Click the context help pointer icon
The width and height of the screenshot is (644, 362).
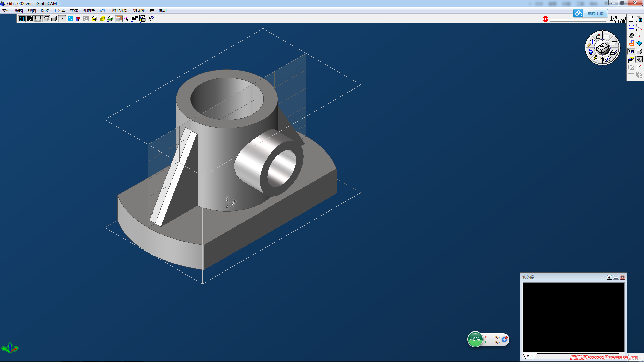(151, 19)
